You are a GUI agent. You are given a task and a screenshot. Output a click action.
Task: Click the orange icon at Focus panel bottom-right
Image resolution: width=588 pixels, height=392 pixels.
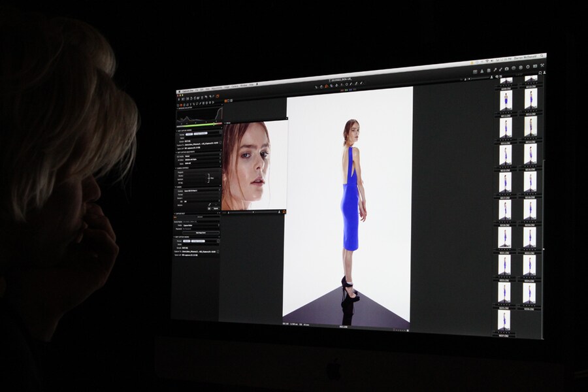pyautogui.click(x=284, y=212)
